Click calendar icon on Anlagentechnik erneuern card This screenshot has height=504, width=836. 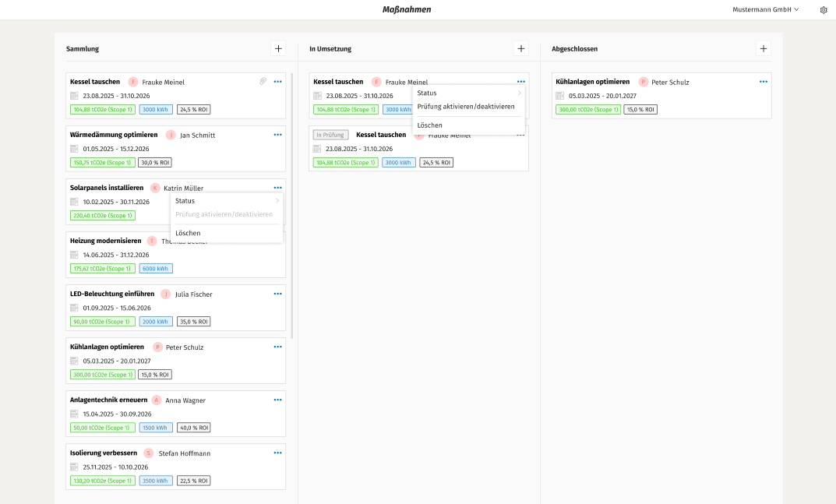(x=75, y=414)
